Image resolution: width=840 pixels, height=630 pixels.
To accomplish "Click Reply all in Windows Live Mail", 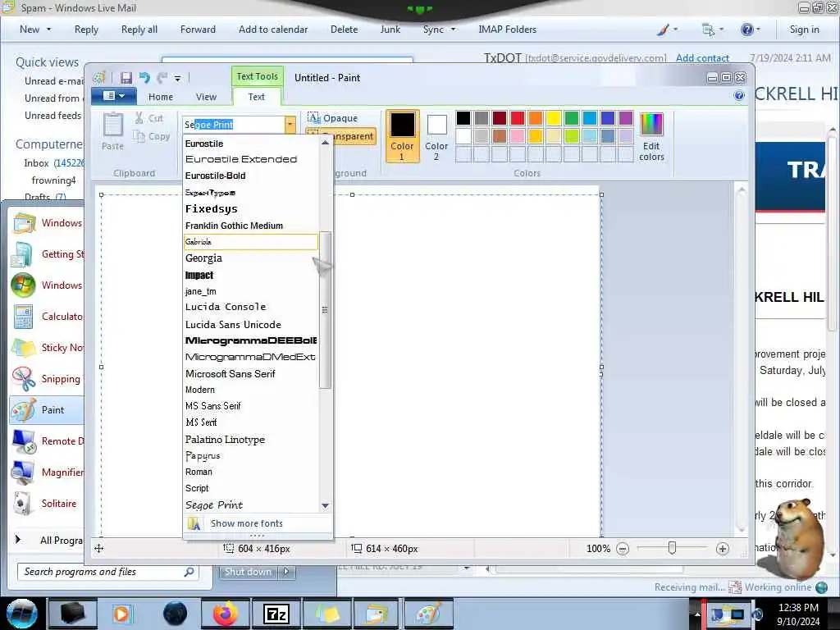I will coord(139,30).
